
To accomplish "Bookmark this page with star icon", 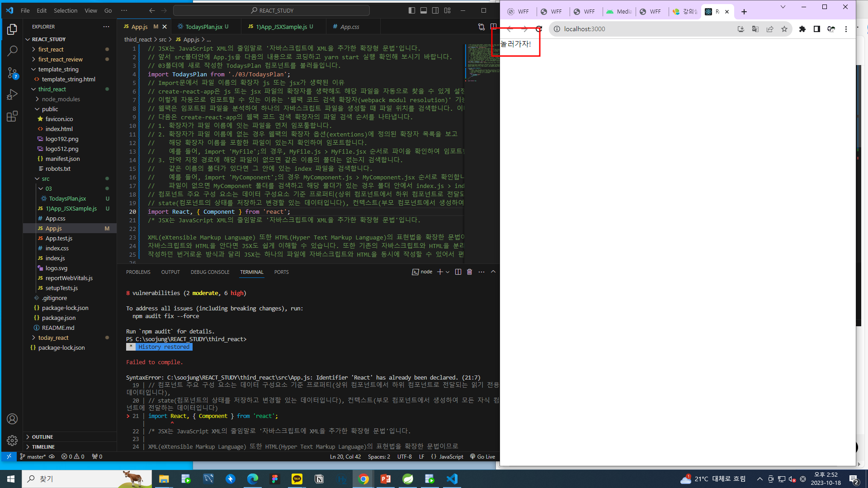I will point(784,29).
